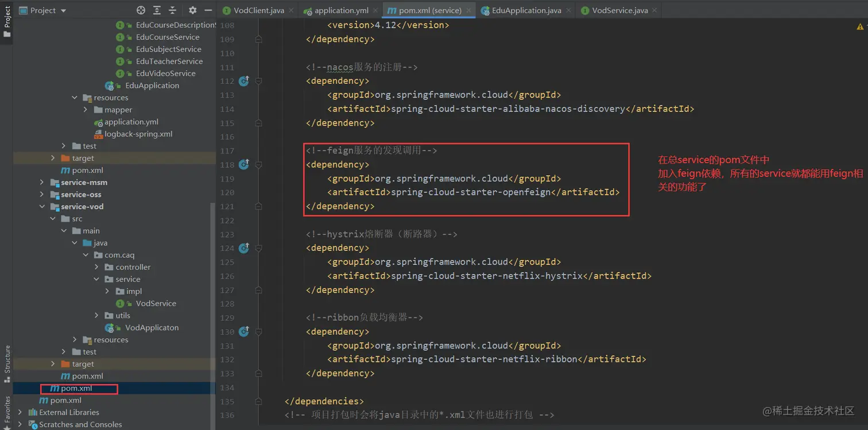Click the closing </dependencies> tag on line 135
Viewport: 868px width, 430px height.
pos(324,401)
